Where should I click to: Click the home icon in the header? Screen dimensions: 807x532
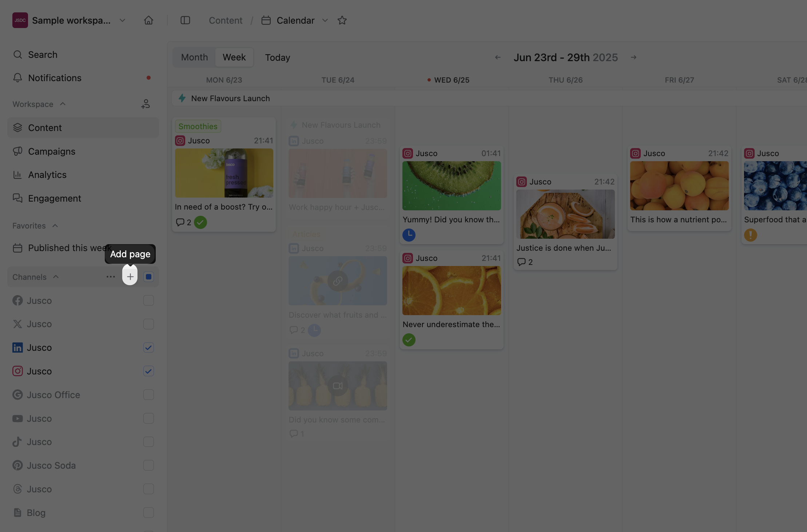coord(148,20)
